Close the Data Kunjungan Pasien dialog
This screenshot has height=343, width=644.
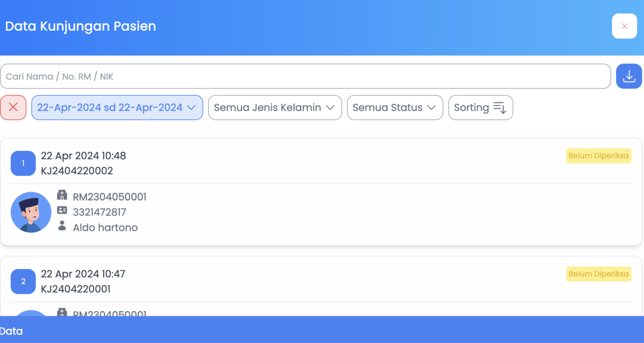coord(624,26)
